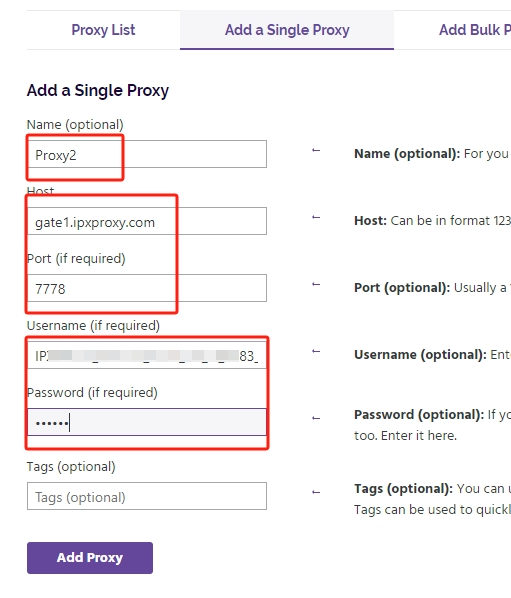Click the Add Proxy button
This screenshot has height=598, width=511.
tap(90, 558)
